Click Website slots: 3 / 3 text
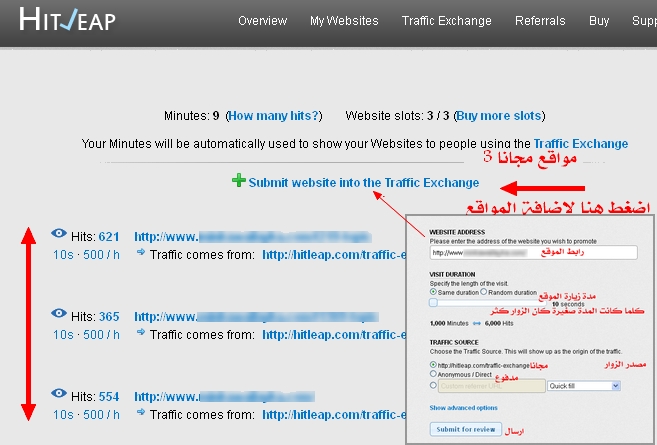Screen dimensions: 657x445 point(397,116)
